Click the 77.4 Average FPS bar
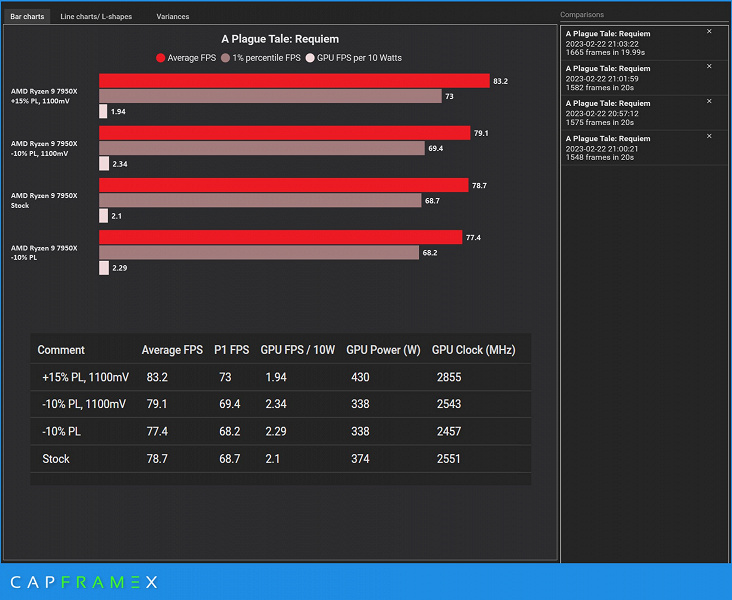Screen dimensions: 732x600 pyautogui.click(x=281, y=237)
